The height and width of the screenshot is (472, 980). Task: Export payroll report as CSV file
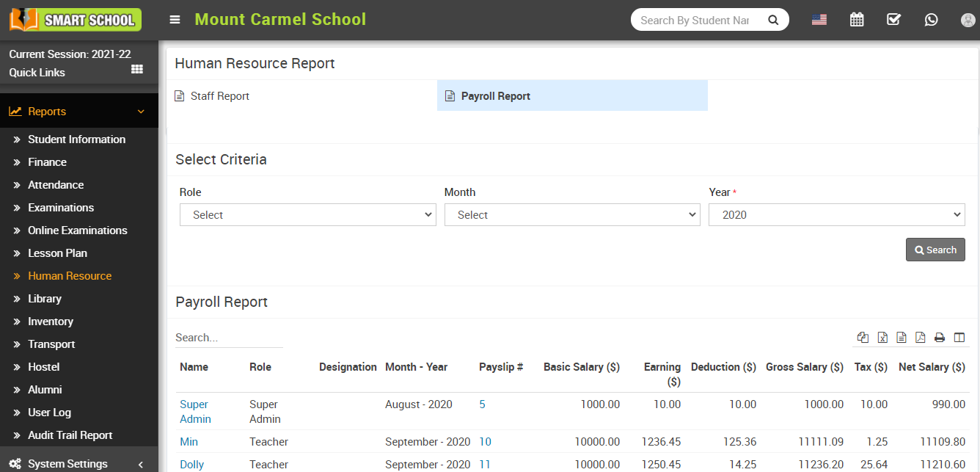point(901,337)
